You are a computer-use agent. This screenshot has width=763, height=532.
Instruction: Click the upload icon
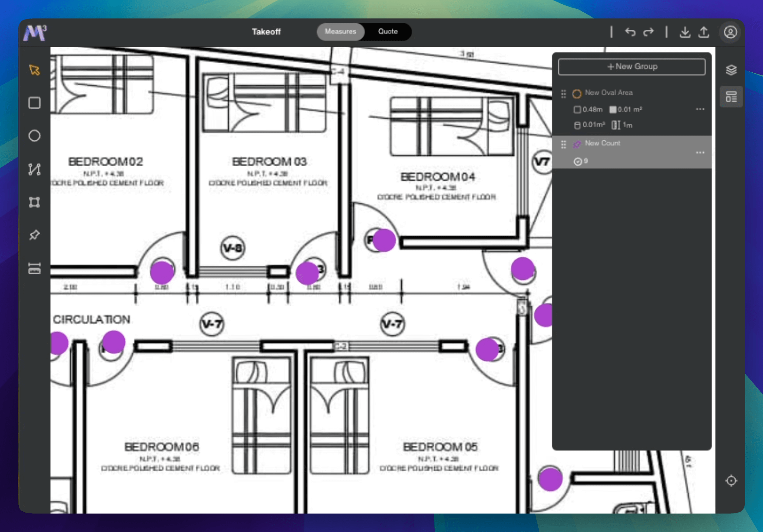click(x=704, y=32)
